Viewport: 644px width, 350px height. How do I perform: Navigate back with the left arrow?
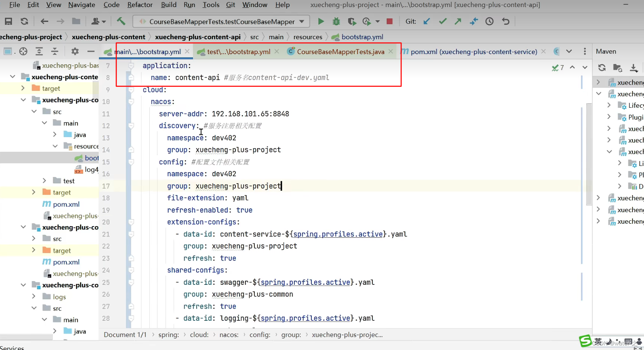pyautogui.click(x=45, y=21)
